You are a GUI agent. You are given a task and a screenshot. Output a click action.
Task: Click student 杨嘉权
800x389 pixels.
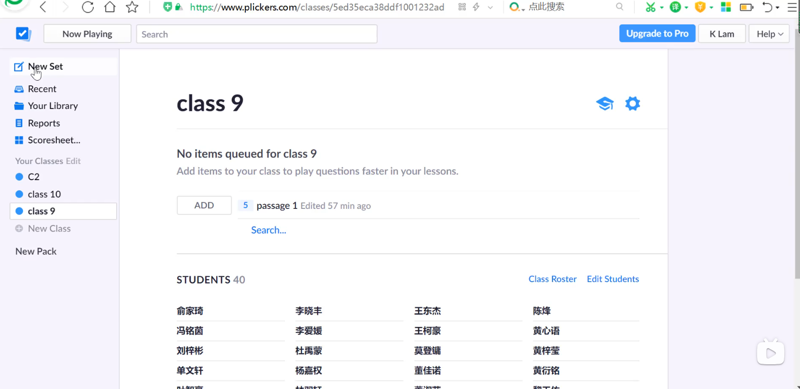[x=309, y=371]
